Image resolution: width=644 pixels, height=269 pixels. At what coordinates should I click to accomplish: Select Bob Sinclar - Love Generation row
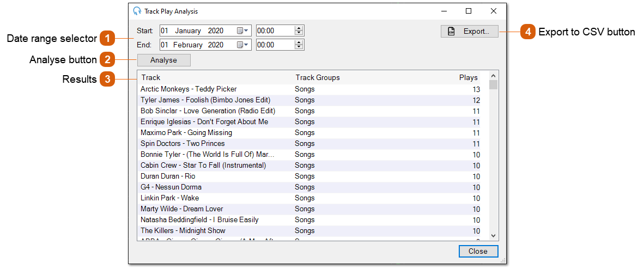pyautogui.click(x=309, y=111)
